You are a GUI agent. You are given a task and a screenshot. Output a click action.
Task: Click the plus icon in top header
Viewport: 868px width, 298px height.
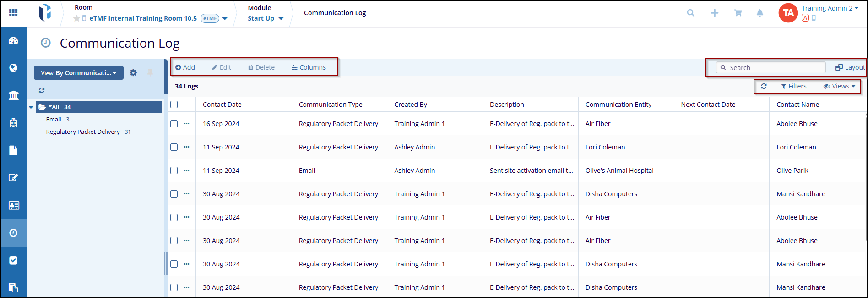[x=715, y=13]
